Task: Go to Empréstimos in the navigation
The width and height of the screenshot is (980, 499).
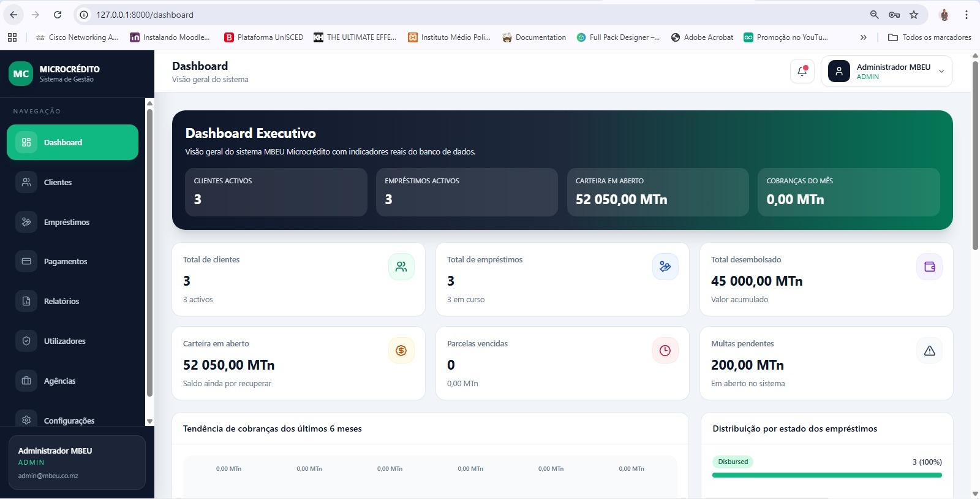Action: click(x=66, y=222)
